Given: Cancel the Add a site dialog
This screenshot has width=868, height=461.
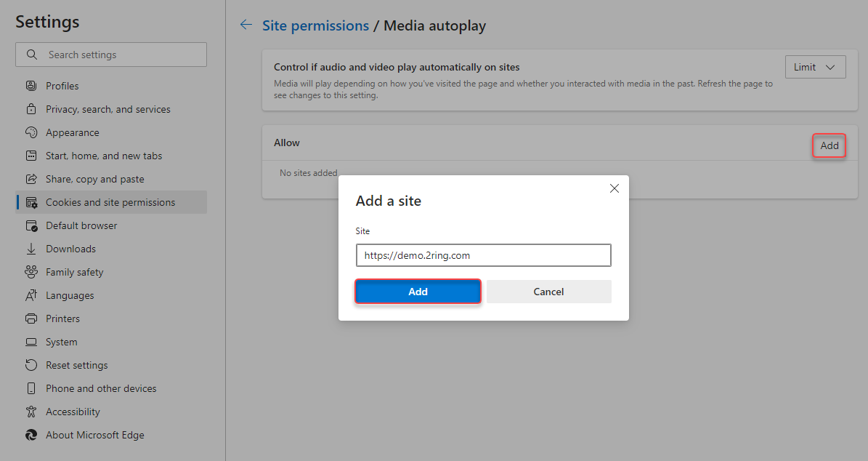Looking at the screenshot, I should 548,291.
